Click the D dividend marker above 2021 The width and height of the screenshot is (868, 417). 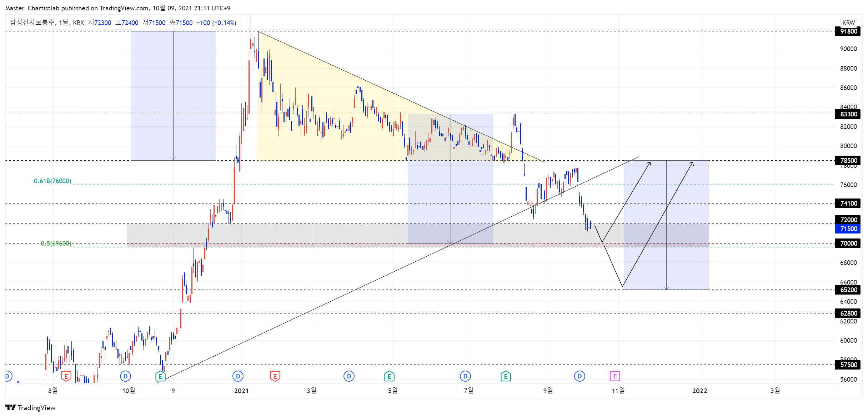pos(238,376)
